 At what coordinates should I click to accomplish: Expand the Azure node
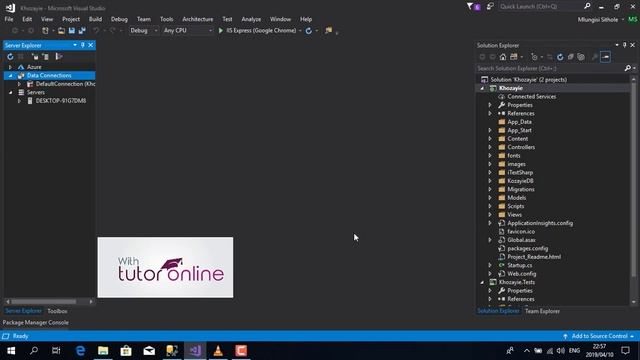[10, 67]
